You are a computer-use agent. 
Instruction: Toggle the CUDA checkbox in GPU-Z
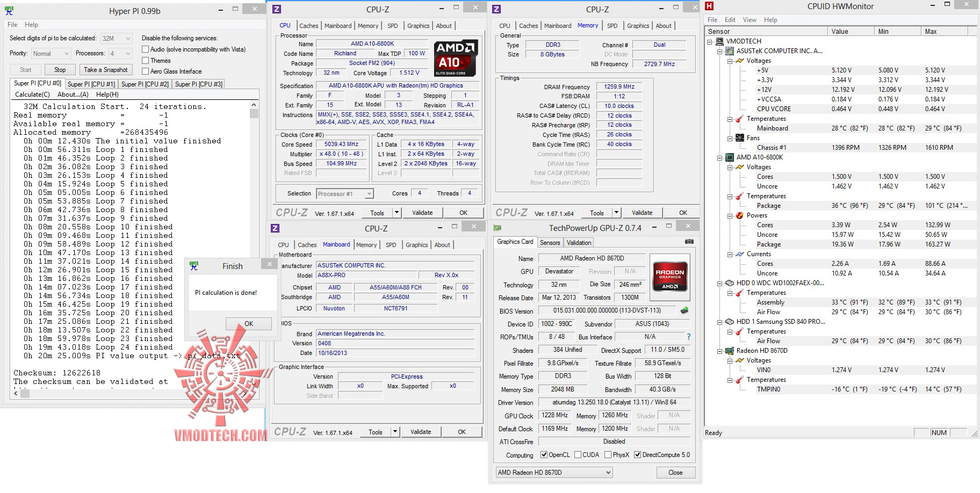(x=578, y=455)
